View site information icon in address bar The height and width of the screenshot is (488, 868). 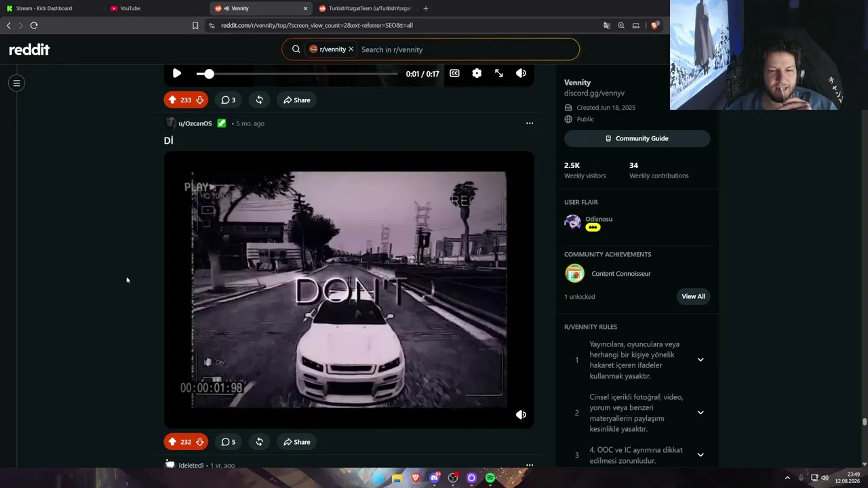click(x=212, y=25)
